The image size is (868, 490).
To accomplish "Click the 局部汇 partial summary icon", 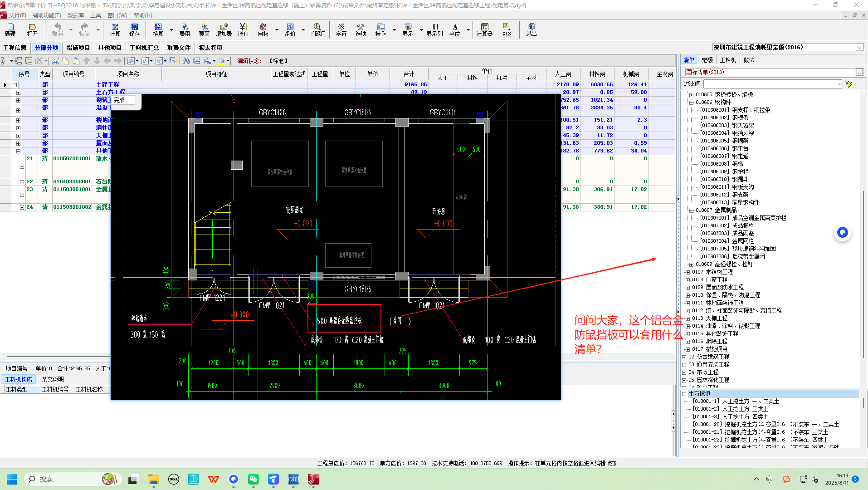I will tap(317, 30).
